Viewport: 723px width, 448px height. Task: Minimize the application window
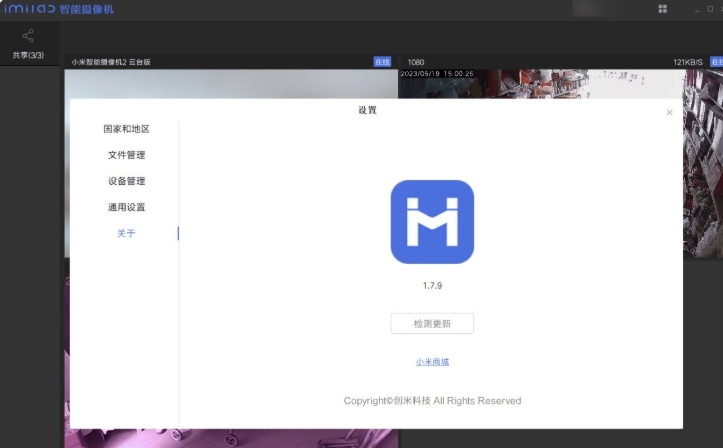697,9
